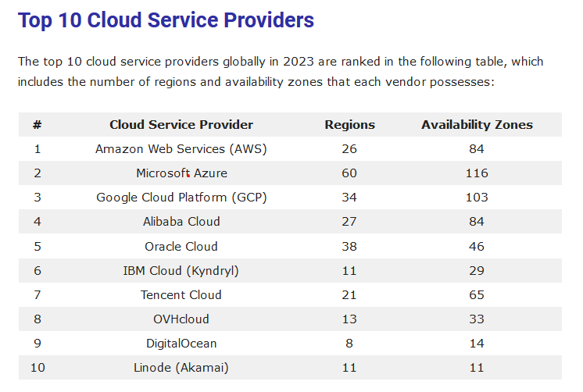Click Google Cloud Platform regions value '34'
583x392 pixels.
coord(349,198)
